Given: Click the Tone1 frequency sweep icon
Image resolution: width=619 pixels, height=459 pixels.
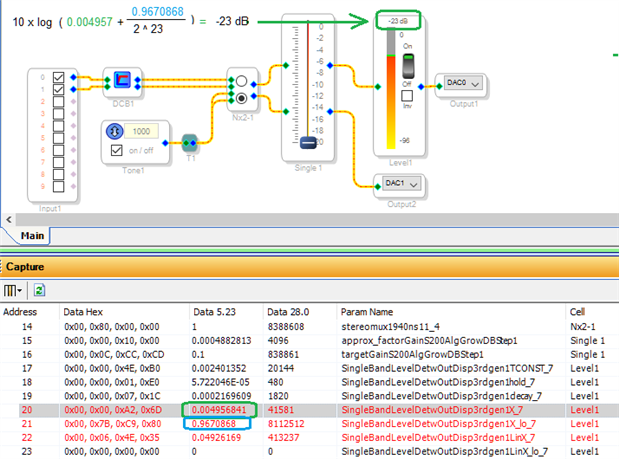Looking at the screenshot, I should pyautogui.click(x=114, y=131).
